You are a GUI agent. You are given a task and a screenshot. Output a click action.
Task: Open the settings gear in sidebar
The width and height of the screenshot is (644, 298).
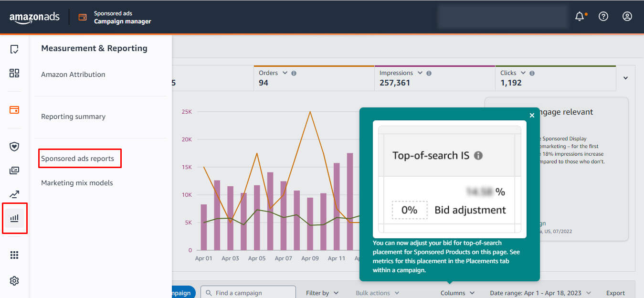[x=14, y=281]
